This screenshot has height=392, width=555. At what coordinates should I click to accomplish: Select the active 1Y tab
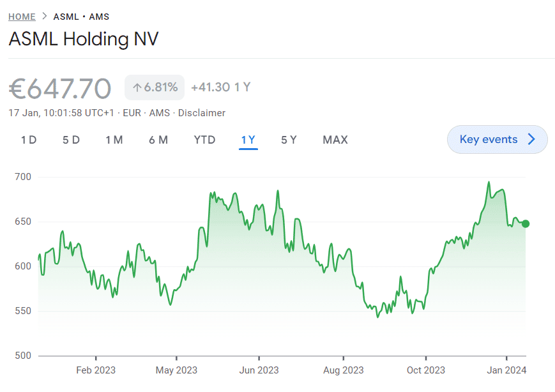point(248,140)
